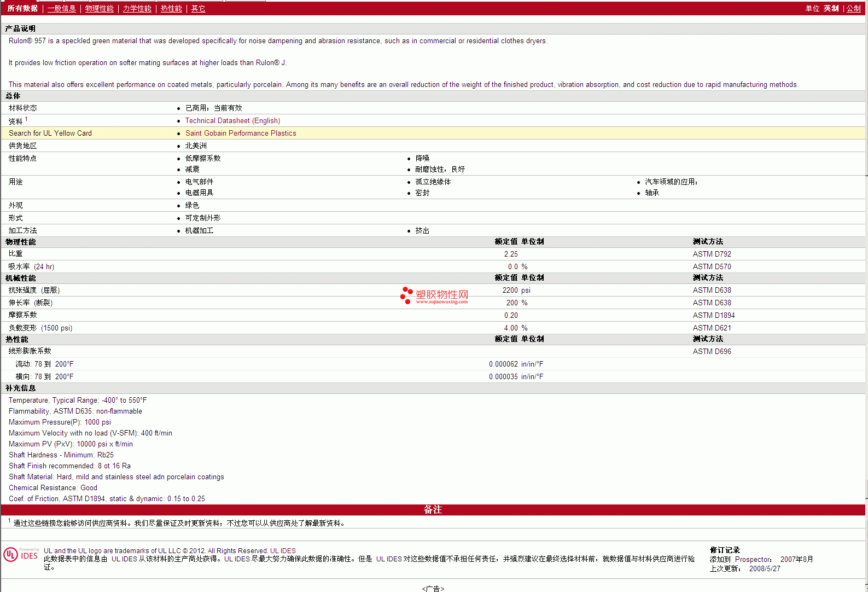Viewport: 868px width, 592px height.
Task: Open Saint Gobain Performance Plastics link
Action: coord(241,134)
